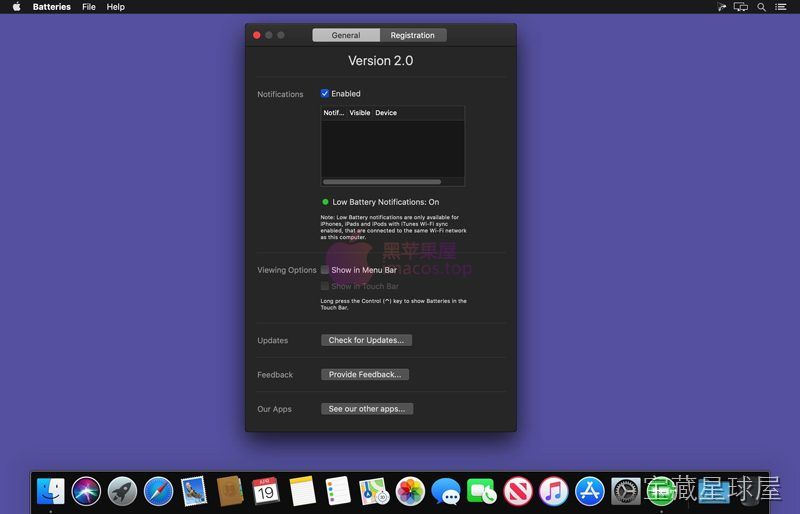Image resolution: width=800 pixels, height=514 pixels.
Task: Open the Batteries application menu
Action: tap(52, 7)
